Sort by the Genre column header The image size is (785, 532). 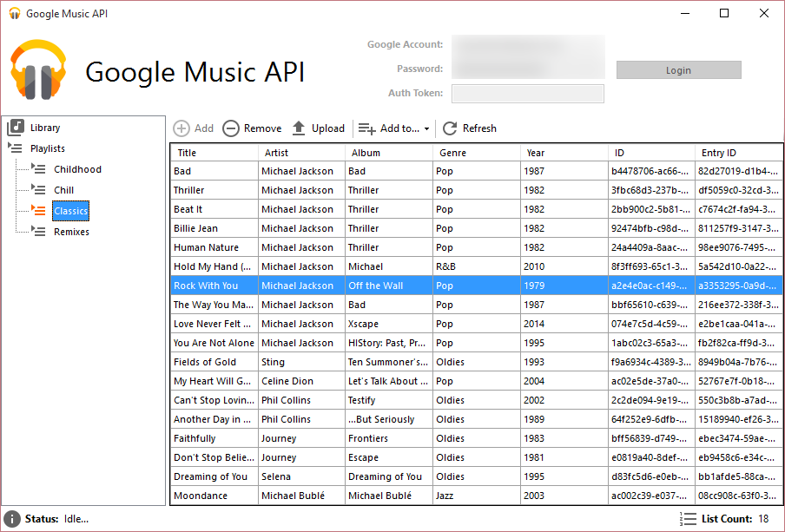point(477,153)
